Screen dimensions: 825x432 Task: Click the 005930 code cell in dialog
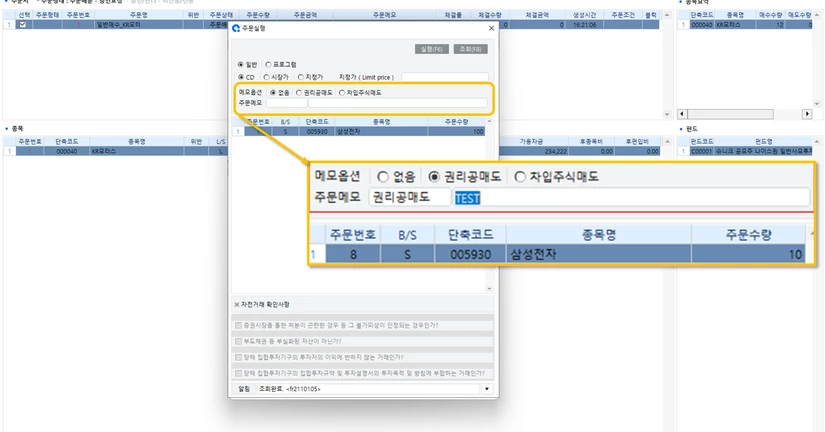point(317,132)
